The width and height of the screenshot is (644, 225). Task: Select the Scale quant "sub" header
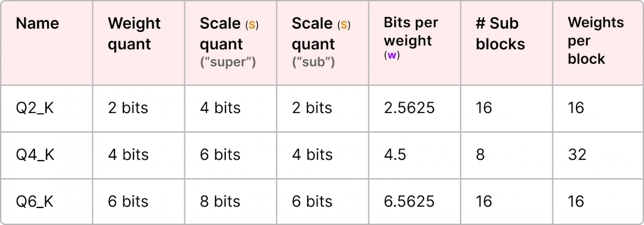(321, 43)
